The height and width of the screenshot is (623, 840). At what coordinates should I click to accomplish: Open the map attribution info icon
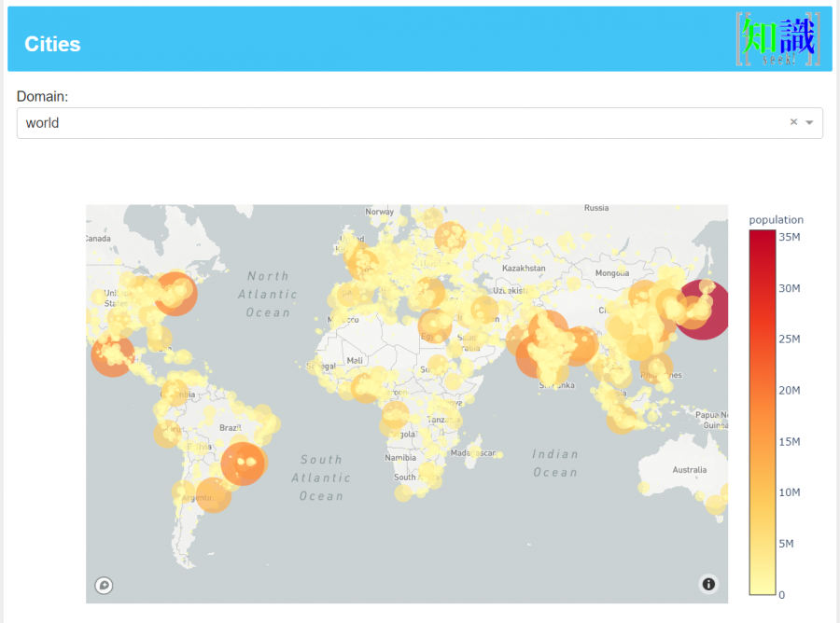pyautogui.click(x=708, y=584)
